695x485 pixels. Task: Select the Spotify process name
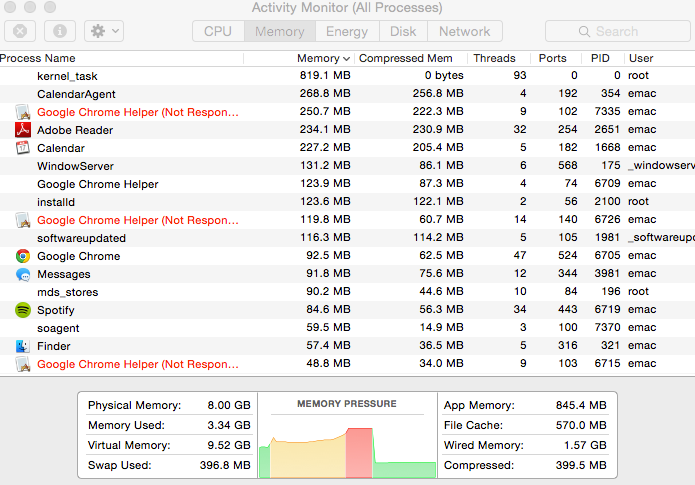pyautogui.click(x=55, y=310)
